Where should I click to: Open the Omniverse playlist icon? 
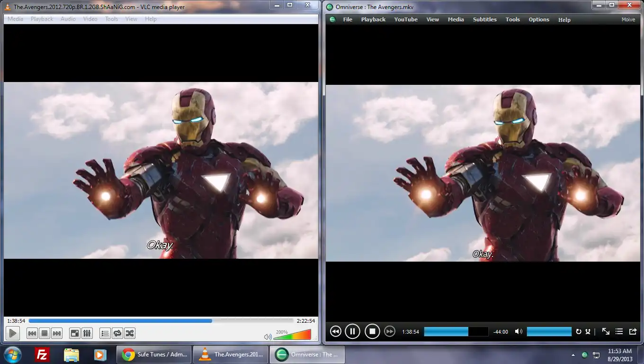619,331
